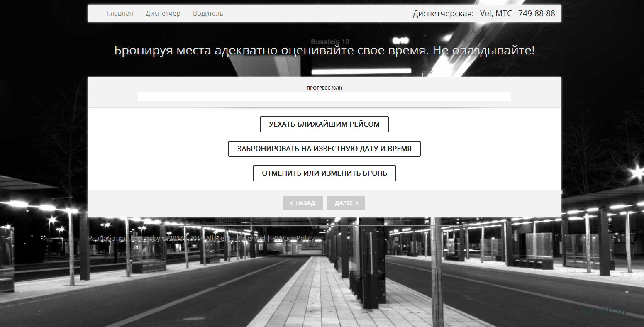This screenshot has width=644, height=327.
Task: Click the empty progress bar
Action: point(324,97)
